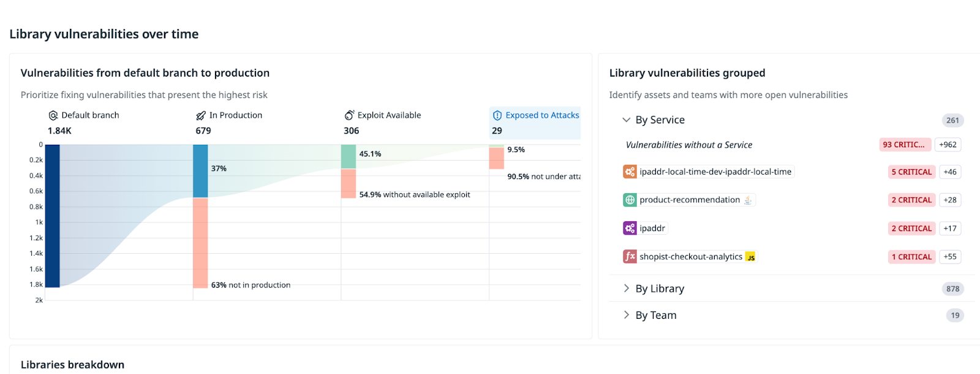The image size is (980, 374).
Task: Click the 93 CRITICAL badge
Action: [x=905, y=145]
